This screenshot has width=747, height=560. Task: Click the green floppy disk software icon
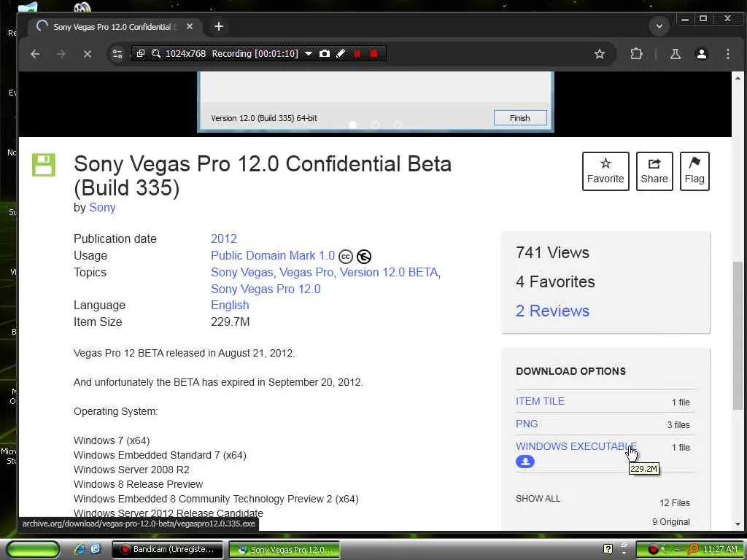[x=44, y=165]
